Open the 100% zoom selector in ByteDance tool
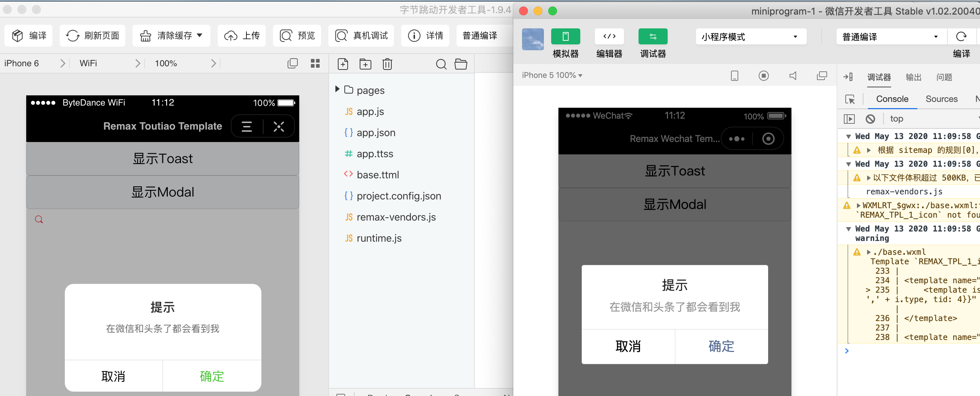980x396 pixels. pos(185,63)
